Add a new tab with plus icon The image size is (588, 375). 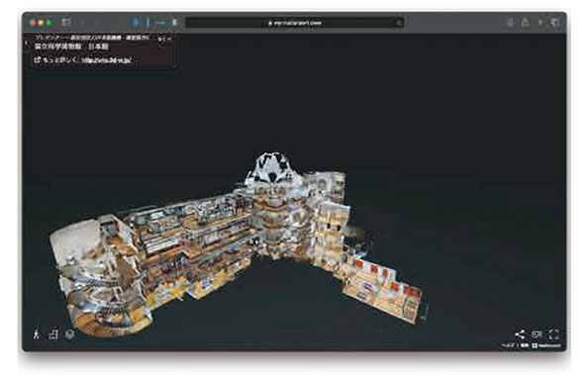tap(540, 23)
